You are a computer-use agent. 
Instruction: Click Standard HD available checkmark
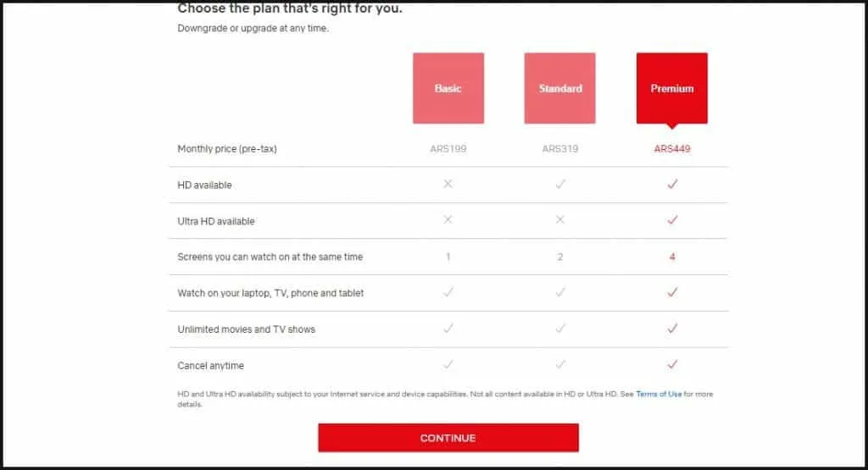(x=560, y=184)
